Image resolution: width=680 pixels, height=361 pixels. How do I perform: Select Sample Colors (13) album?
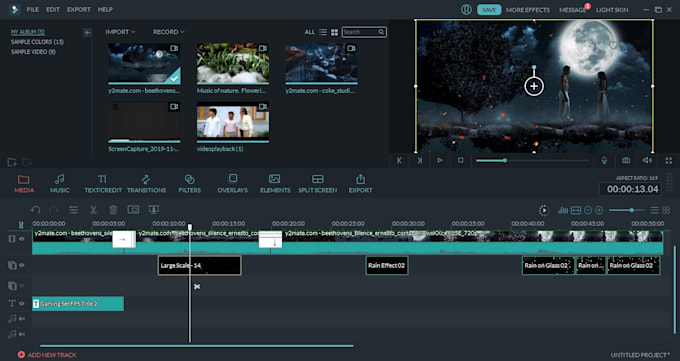(x=37, y=42)
